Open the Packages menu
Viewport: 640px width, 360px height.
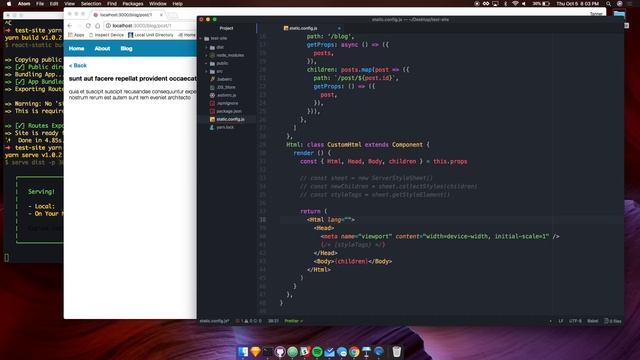coord(133,3)
